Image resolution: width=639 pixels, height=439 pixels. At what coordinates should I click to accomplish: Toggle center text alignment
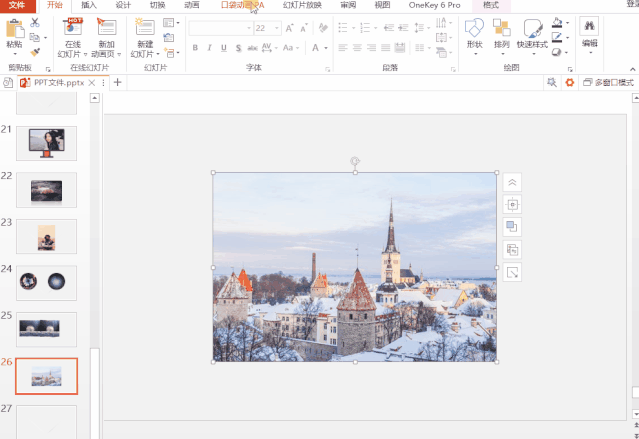click(x=357, y=48)
